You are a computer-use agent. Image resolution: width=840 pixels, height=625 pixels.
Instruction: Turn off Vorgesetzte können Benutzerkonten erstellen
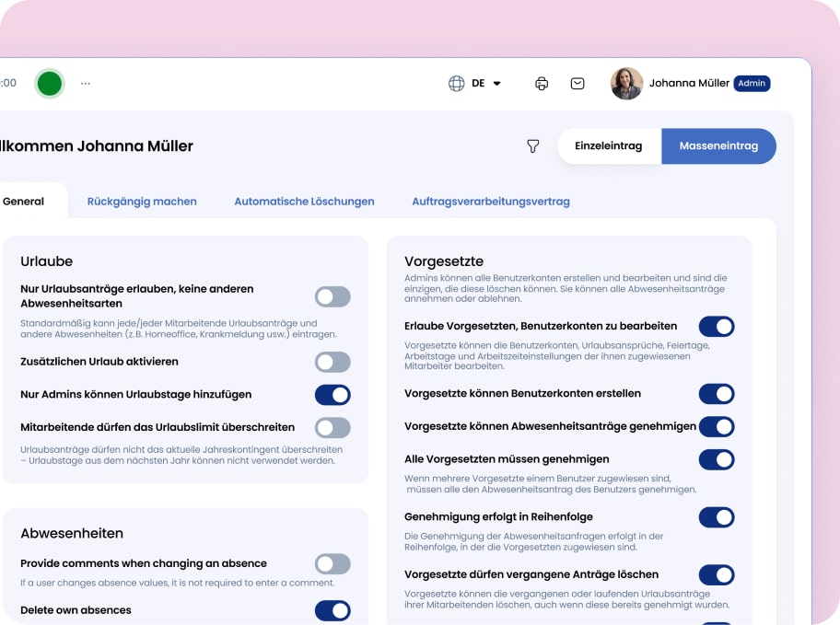716,394
